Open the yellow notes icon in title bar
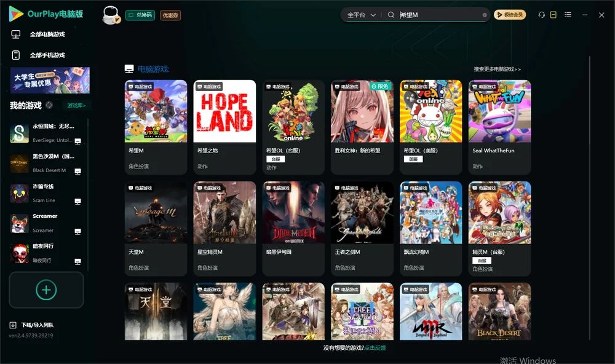Screen dimensions: 615x364 click(553, 15)
